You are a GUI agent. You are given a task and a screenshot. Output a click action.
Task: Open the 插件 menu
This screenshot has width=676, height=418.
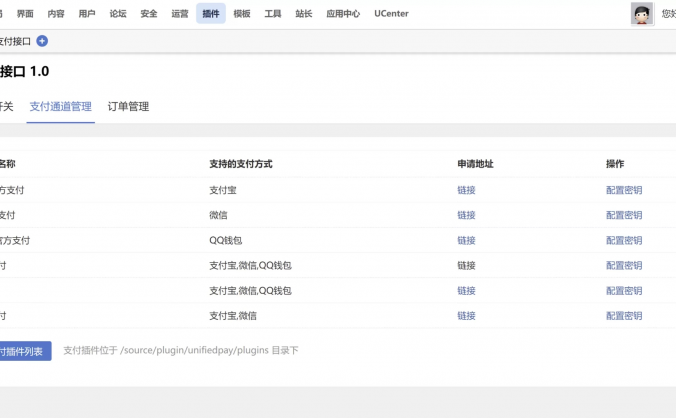pyautogui.click(x=211, y=14)
